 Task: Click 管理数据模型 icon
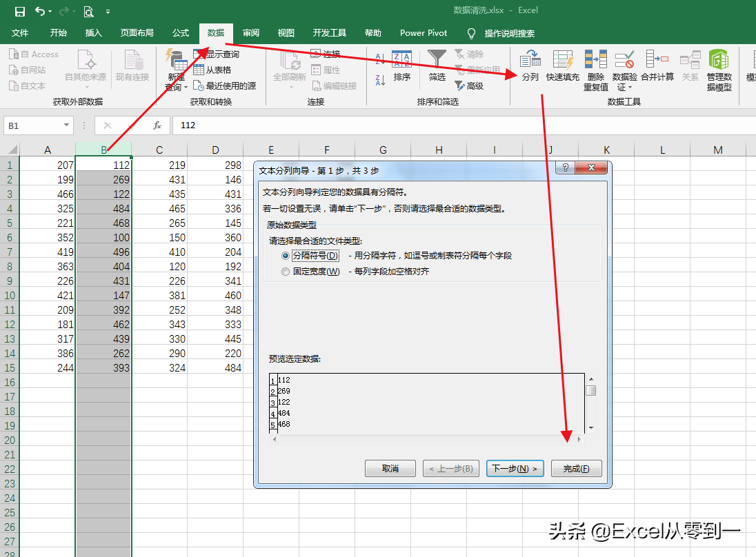click(719, 70)
